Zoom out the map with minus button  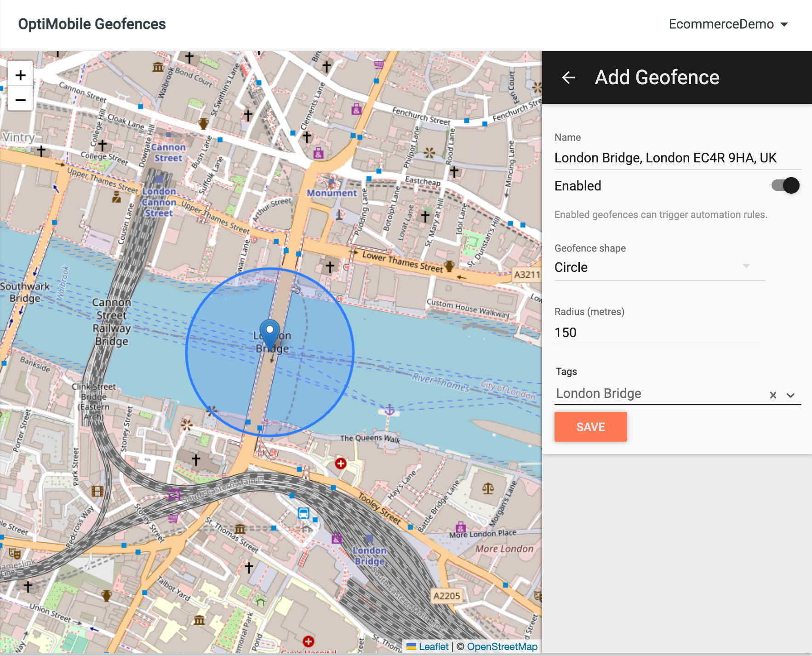tap(20, 99)
